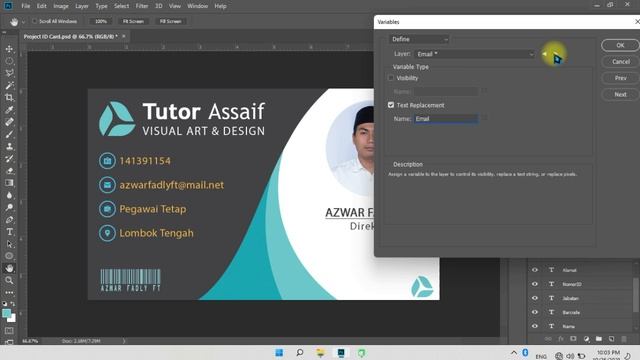Click the Add layer mask icon

click(x=573, y=339)
